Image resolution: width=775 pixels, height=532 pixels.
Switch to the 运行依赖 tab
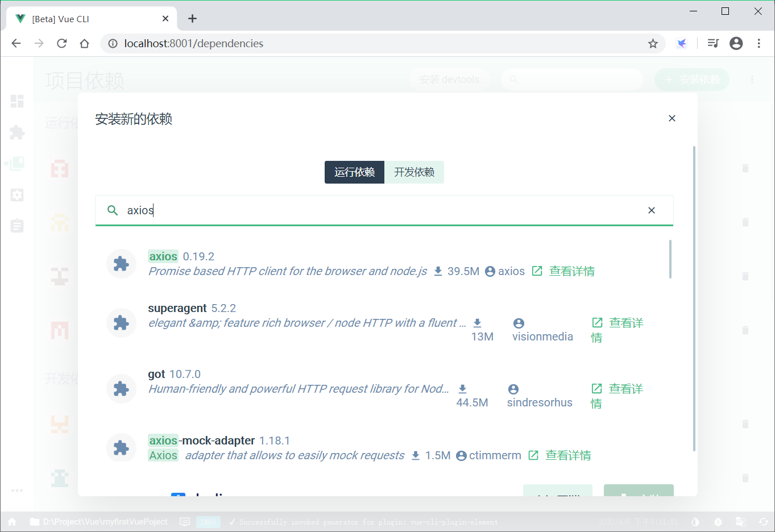[x=354, y=172]
